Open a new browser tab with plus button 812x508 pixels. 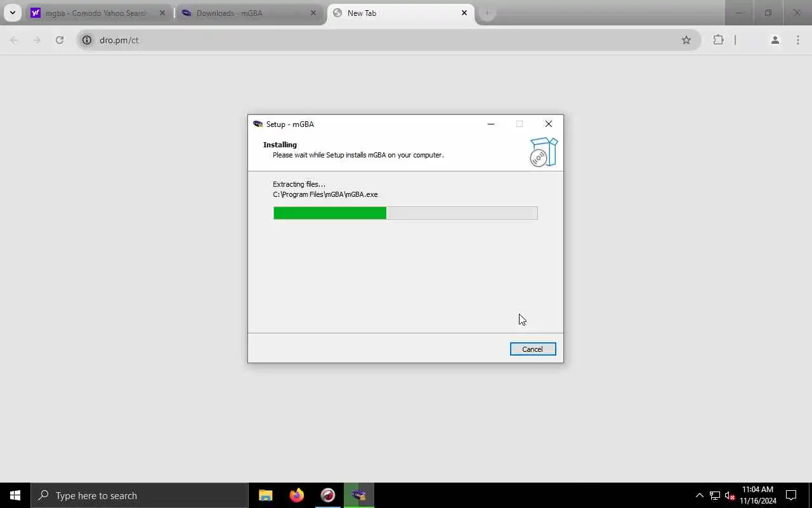[487, 13]
